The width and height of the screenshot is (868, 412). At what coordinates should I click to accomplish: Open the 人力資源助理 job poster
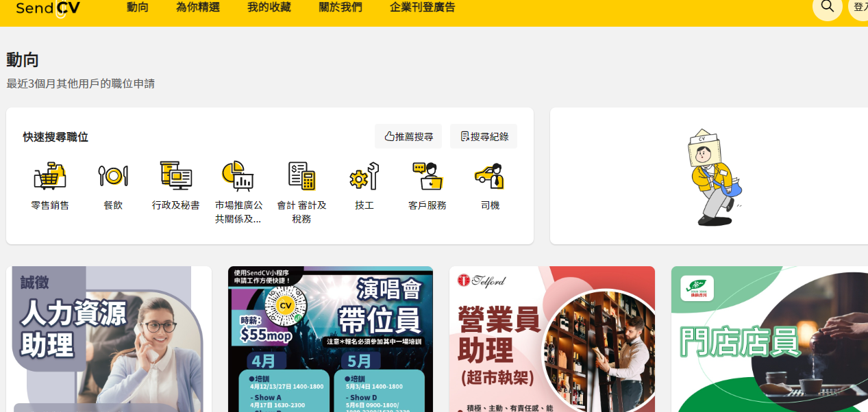109,339
